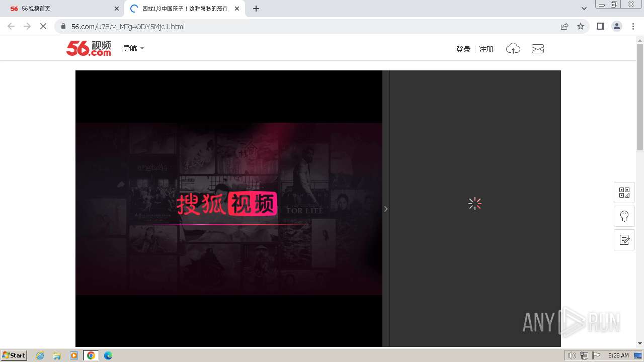Bookmark this page with star
The width and height of the screenshot is (644, 362).
coord(581,26)
